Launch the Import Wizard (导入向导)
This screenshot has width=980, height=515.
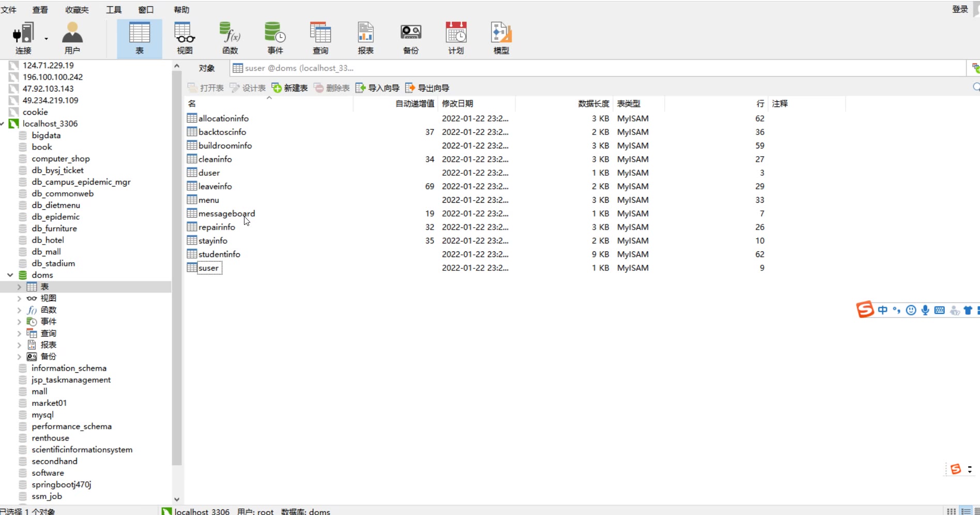point(378,88)
